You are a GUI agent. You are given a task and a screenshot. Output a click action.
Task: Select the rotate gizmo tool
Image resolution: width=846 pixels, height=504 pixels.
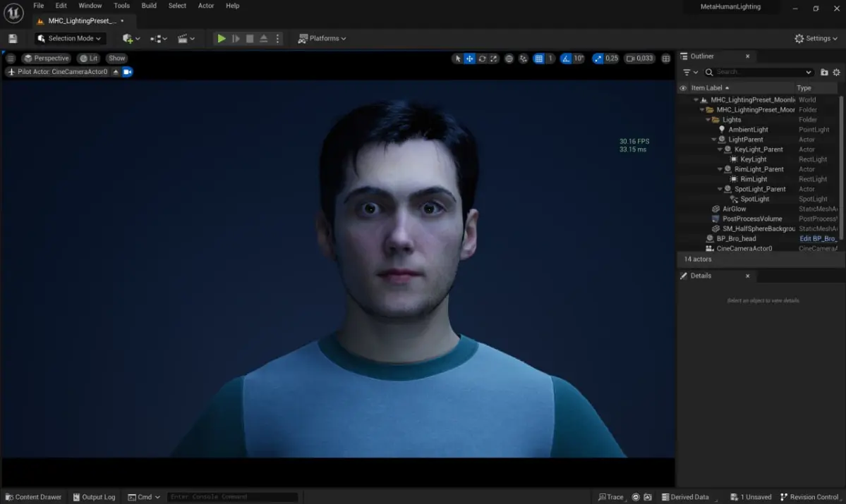(482, 59)
